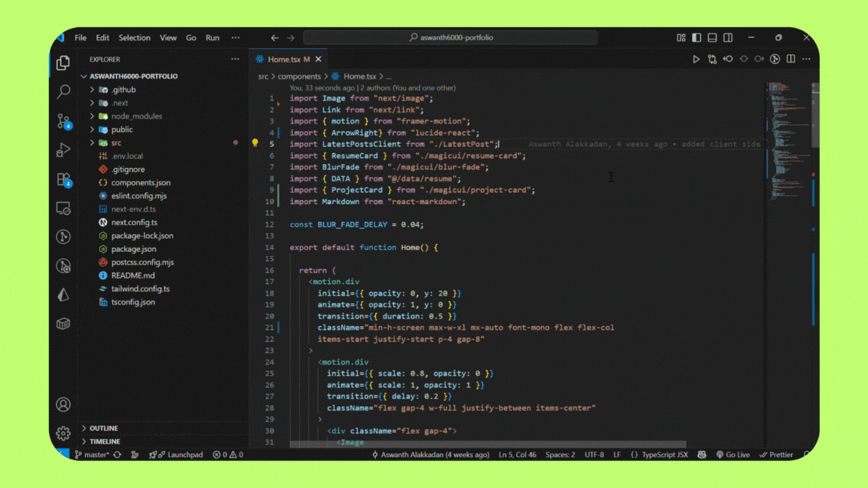Expand the node_modules folder
868x488 pixels.
136,116
